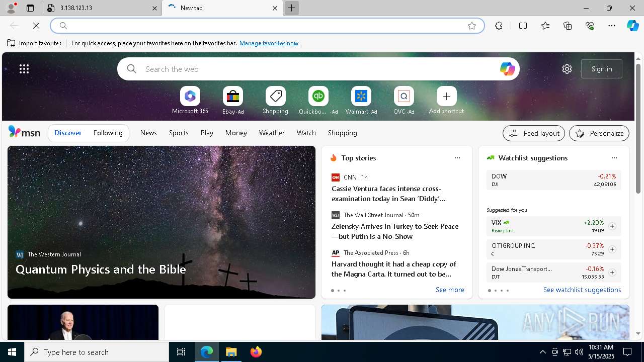Add Citigroup Inc. to watchlist
The image size is (644, 362).
click(x=612, y=249)
